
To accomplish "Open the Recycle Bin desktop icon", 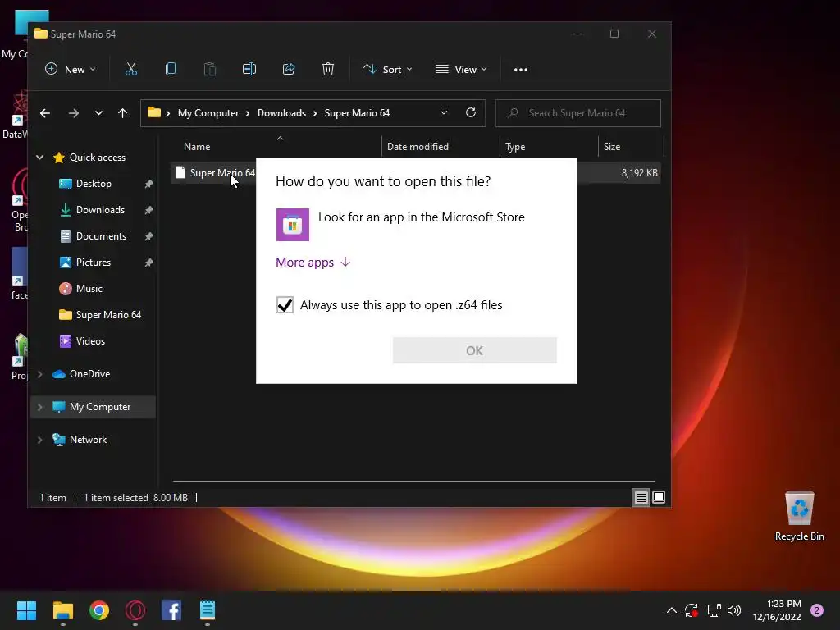I will tap(799, 516).
